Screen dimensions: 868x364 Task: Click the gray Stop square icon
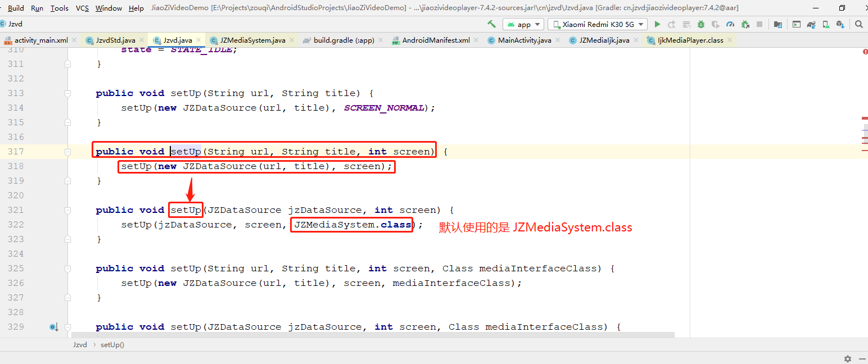tap(759, 24)
